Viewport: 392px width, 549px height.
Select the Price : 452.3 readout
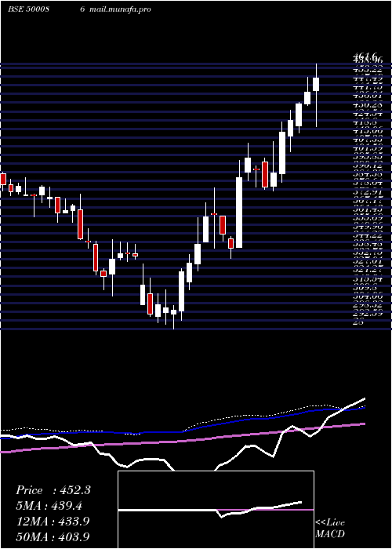(x=53, y=490)
